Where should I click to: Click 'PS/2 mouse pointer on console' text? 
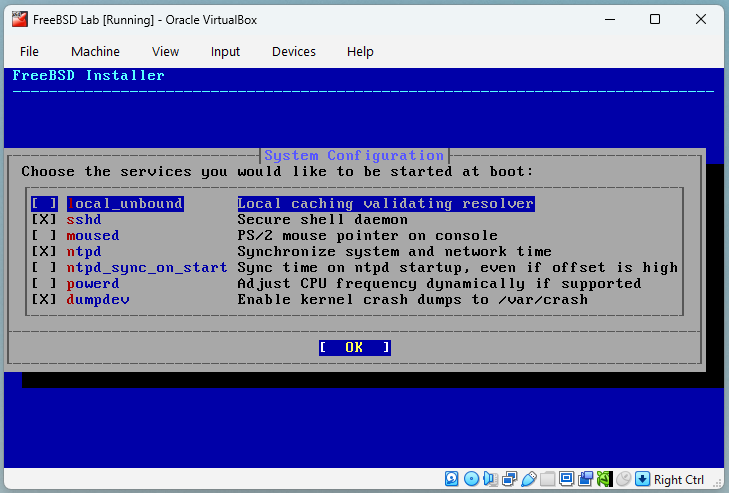368,235
